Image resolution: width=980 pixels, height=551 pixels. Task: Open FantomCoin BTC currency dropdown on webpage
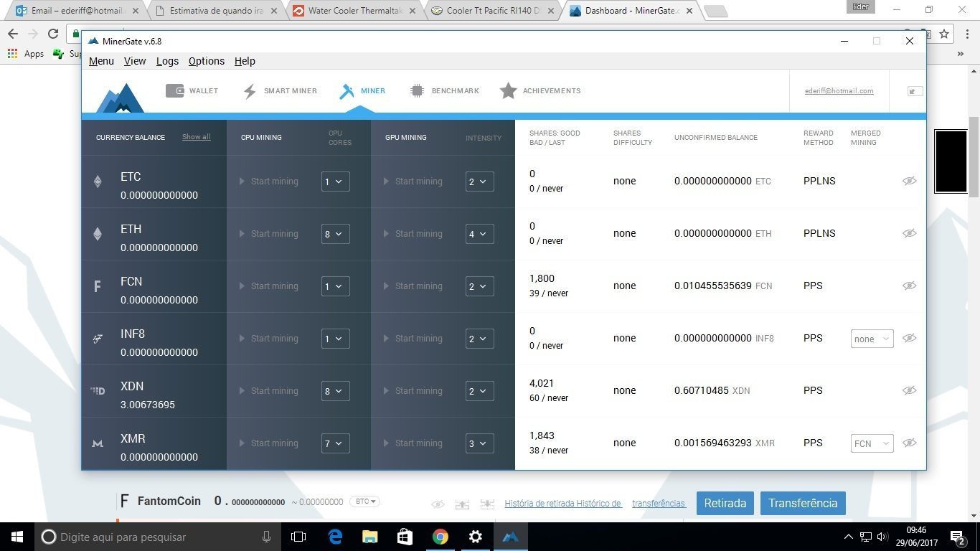click(364, 501)
